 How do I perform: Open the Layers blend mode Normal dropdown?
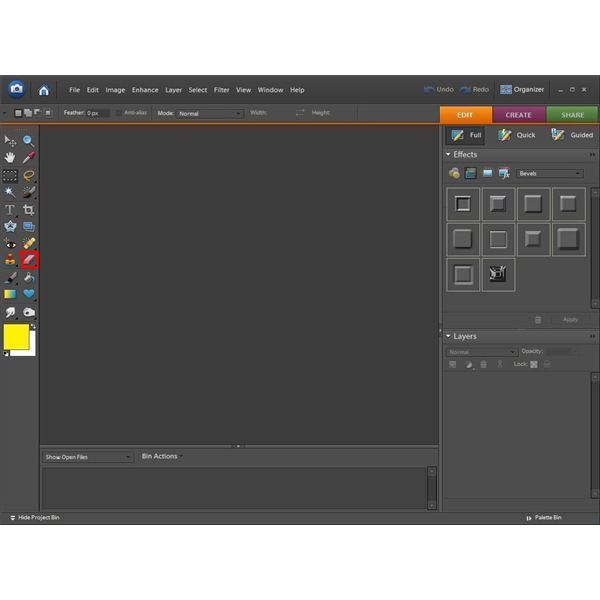click(x=481, y=352)
